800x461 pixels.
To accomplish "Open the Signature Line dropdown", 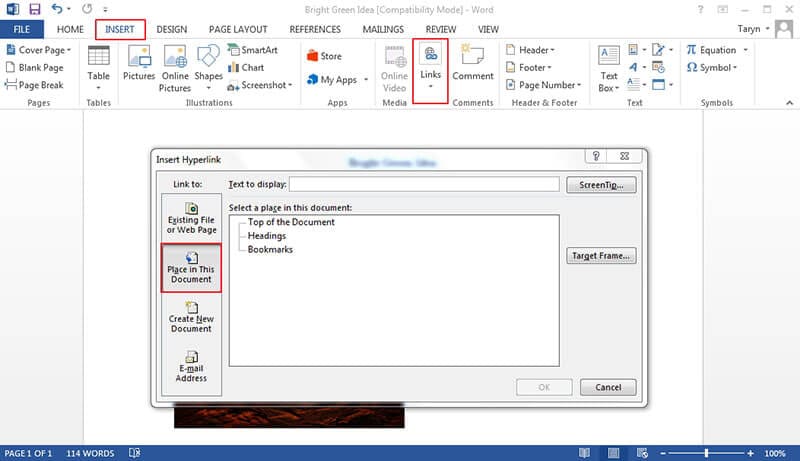I will coord(663,50).
